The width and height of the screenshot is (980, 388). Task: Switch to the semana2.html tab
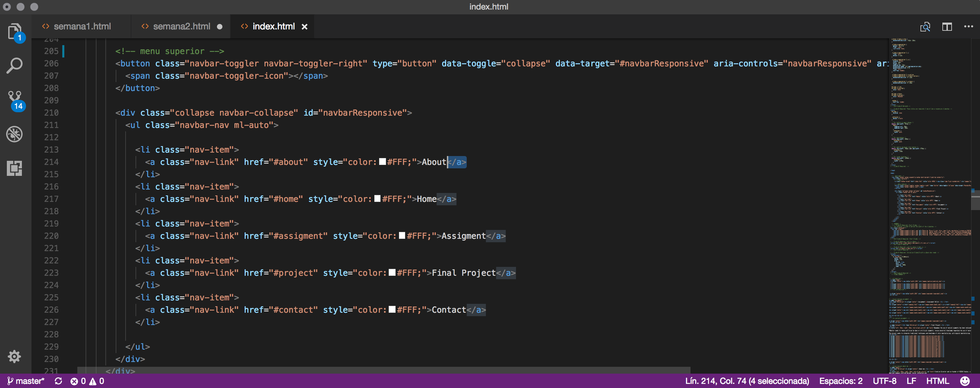click(181, 27)
